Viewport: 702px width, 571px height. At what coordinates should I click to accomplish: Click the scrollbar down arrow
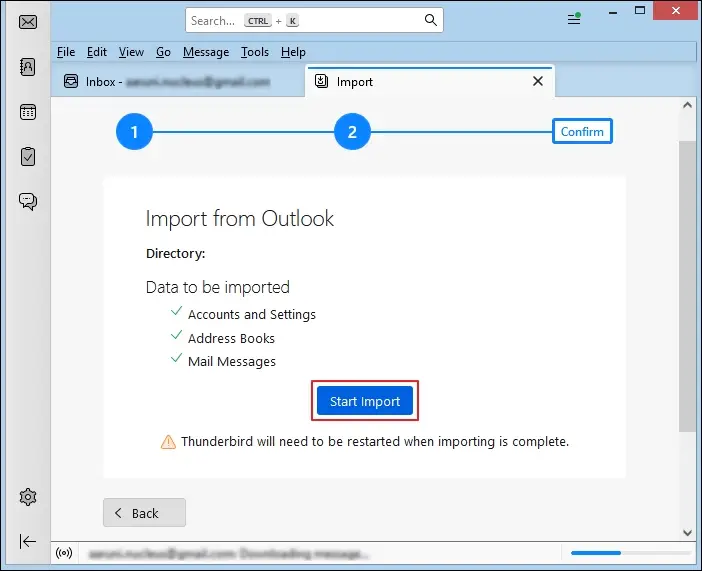click(x=687, y=532)
